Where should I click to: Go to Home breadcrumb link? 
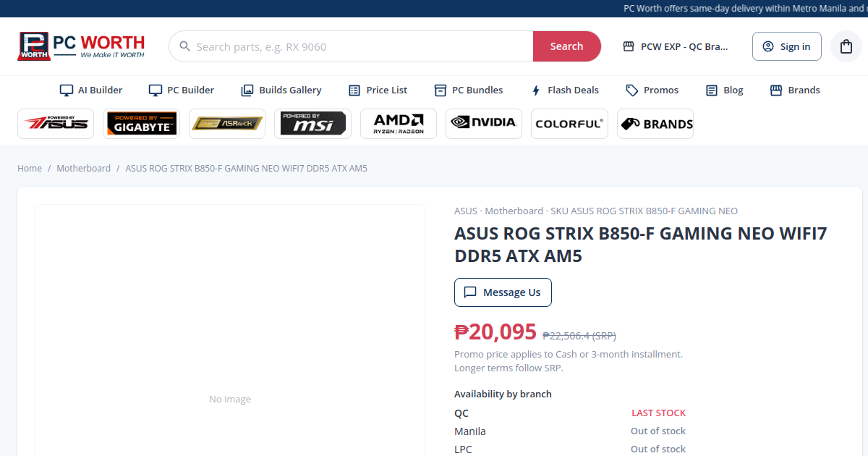point(30,168)
